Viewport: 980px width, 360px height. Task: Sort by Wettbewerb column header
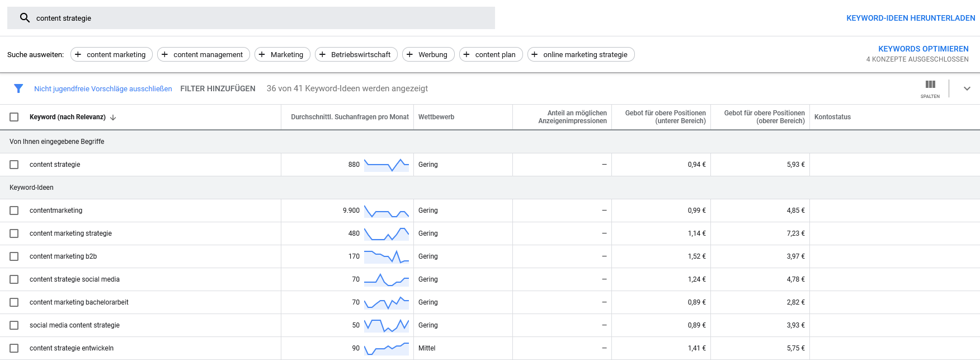(x=436, y=117)
